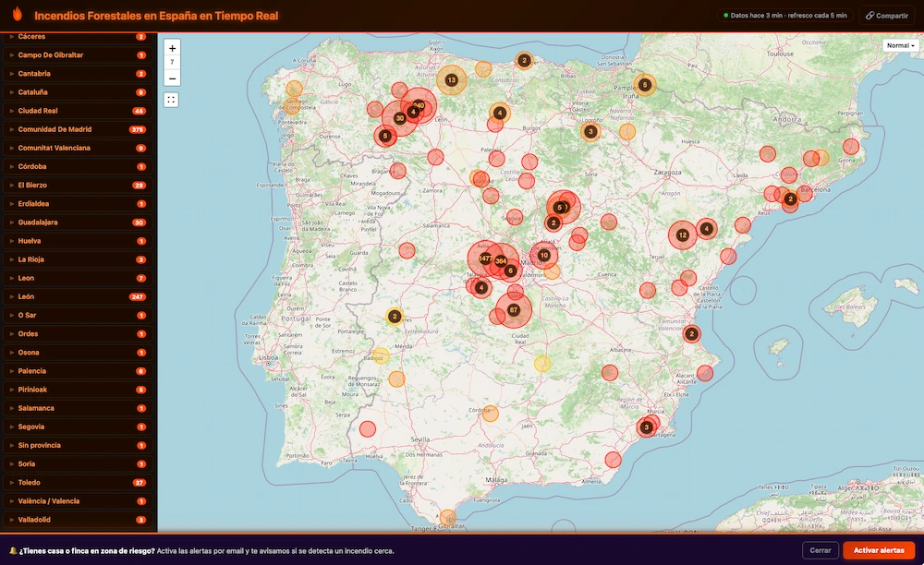The image size is (924, 565).
Task: Click the orange 3 cluster near Logroño
Action: [x=590, y=132]
